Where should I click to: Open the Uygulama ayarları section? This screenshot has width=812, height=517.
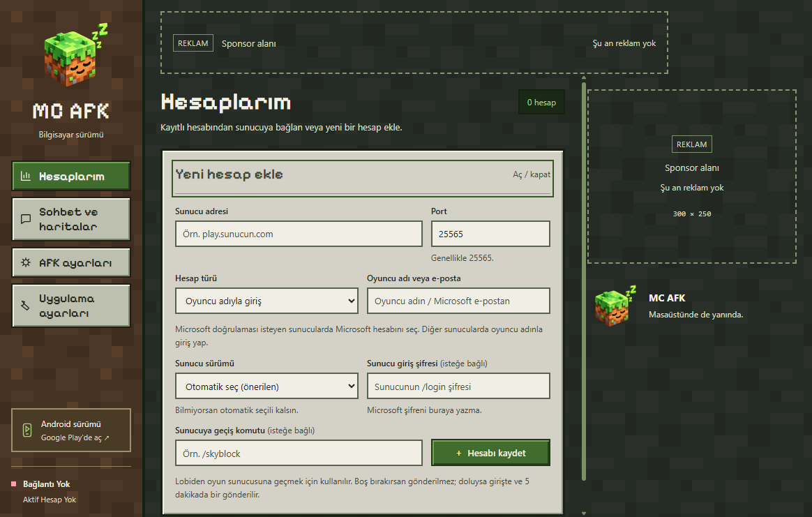pyautogui.click(x=71, y=306)
